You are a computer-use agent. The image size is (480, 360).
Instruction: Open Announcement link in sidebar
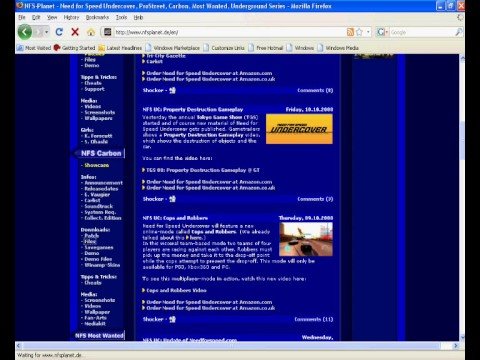[x=103, y=183]
